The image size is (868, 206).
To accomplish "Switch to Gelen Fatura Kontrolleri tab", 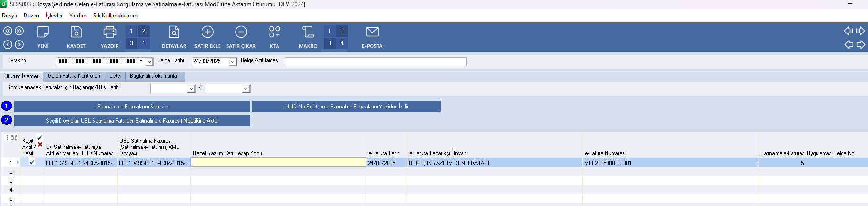I will click(74, 76).
